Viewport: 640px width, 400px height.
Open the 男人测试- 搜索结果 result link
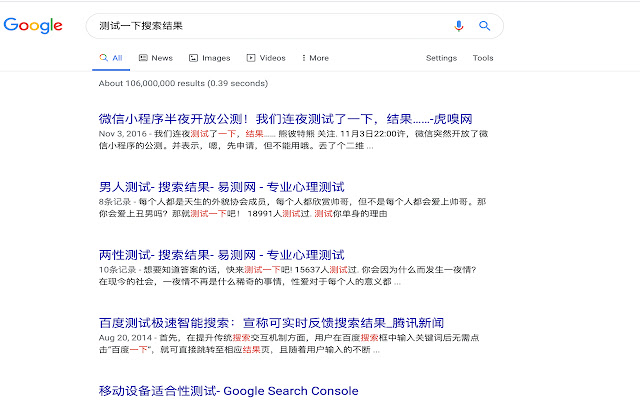pos(222,187)
